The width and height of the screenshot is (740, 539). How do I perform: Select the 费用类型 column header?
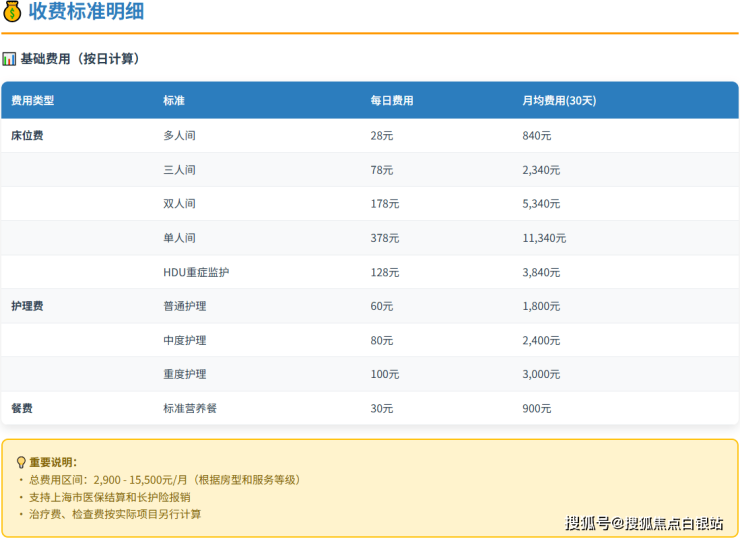pos(32,101)
